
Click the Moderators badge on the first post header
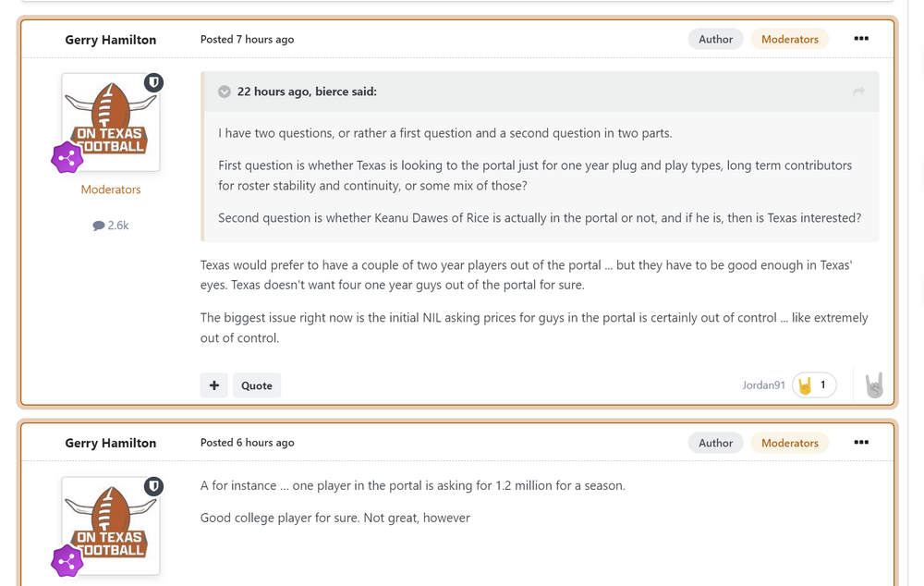click(x=789, y=40)
